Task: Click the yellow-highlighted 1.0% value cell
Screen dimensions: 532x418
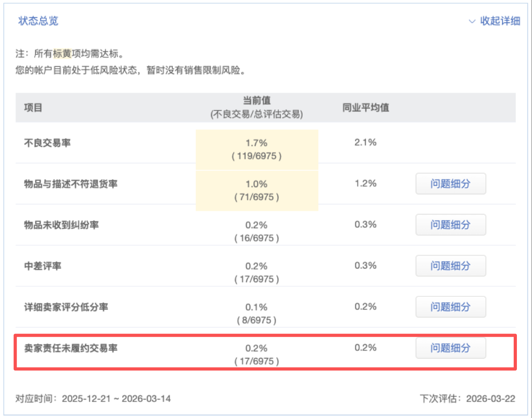Action: (x=256, y=190)
